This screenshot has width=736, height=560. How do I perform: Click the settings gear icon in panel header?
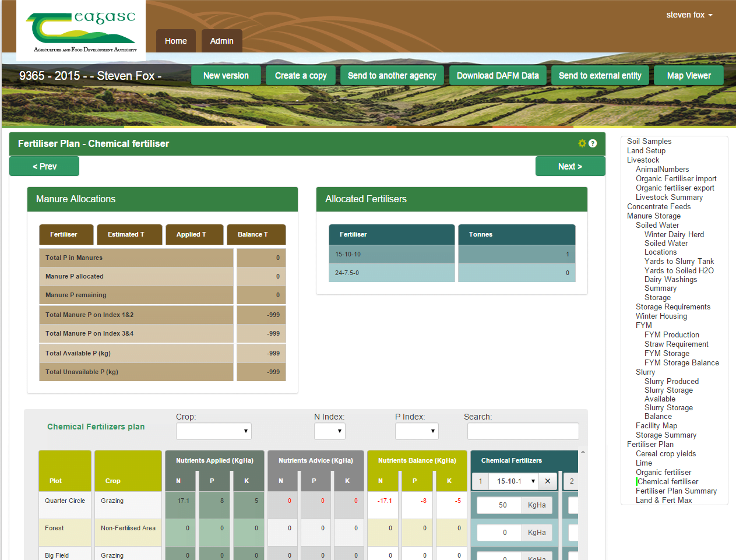582,143
